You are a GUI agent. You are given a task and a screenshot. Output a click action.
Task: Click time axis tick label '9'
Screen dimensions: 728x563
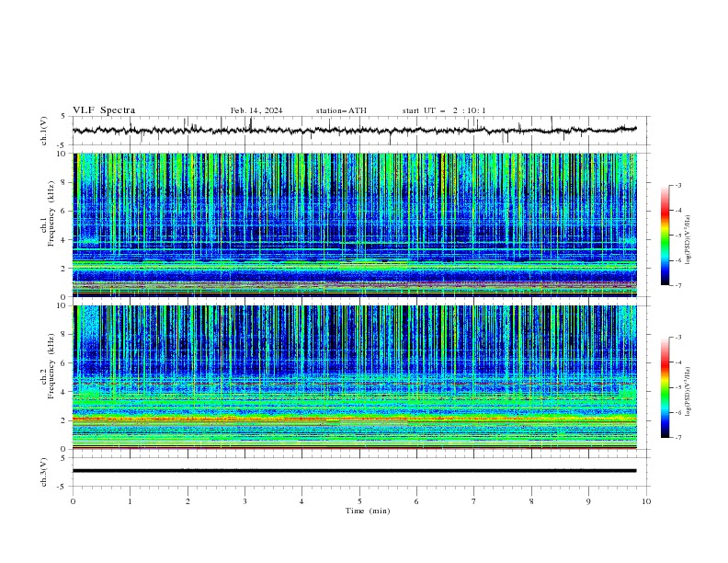coord(588,501)
